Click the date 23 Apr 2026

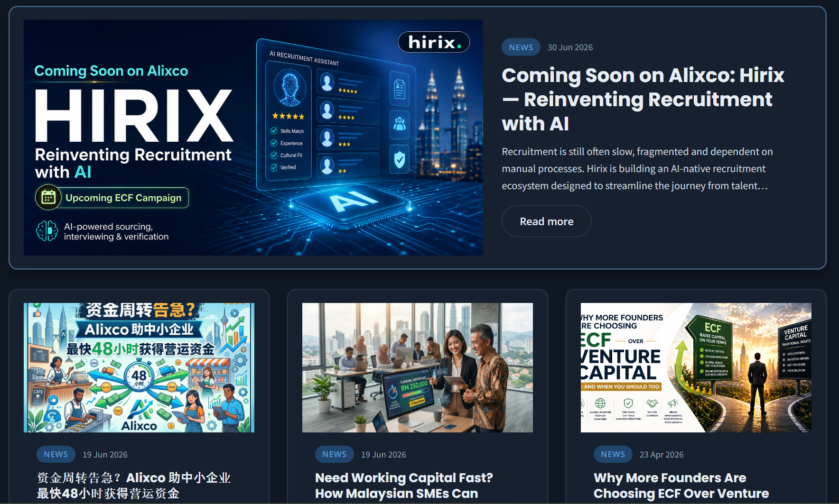coord(662,455)
